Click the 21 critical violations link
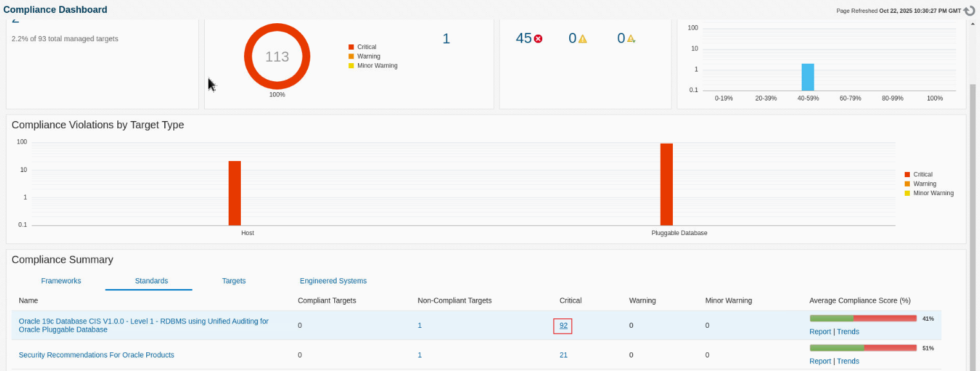This screenshot has height=371, width=980. [563, 355]
